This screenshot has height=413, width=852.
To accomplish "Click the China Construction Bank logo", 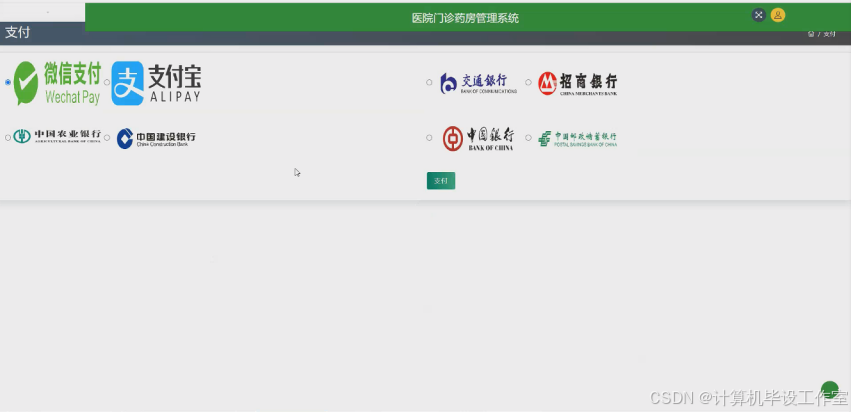I will click(x=156, y=139).
